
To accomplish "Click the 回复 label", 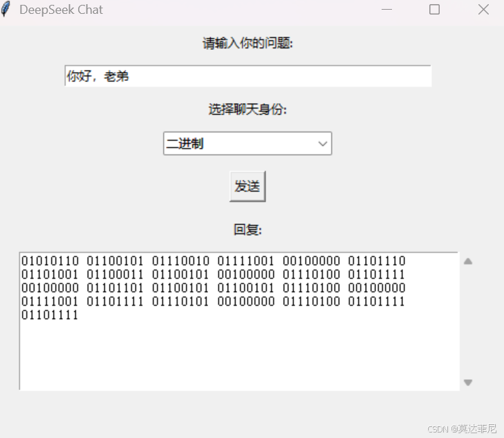I will click(248, 230).
